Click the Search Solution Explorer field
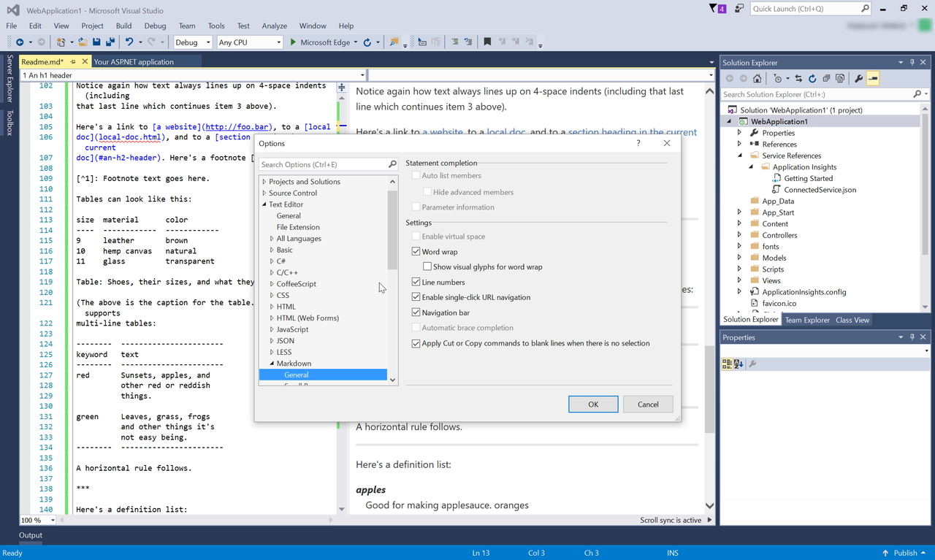 pos(825,94)
